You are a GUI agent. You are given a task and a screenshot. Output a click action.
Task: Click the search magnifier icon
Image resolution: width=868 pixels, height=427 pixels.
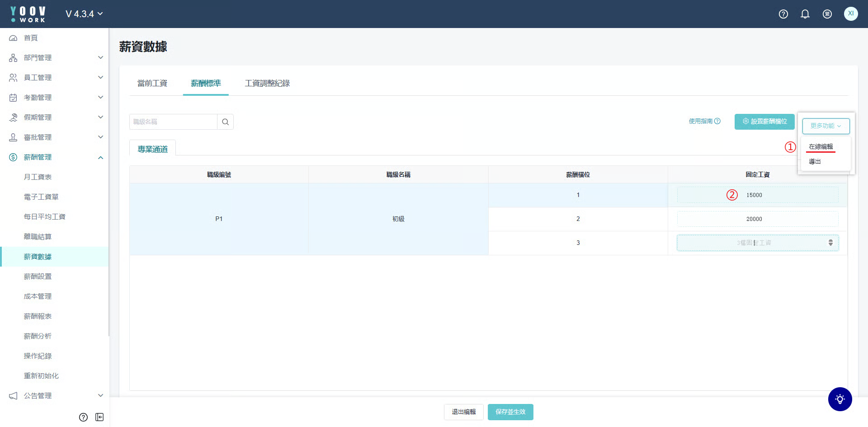click(225, 122)
